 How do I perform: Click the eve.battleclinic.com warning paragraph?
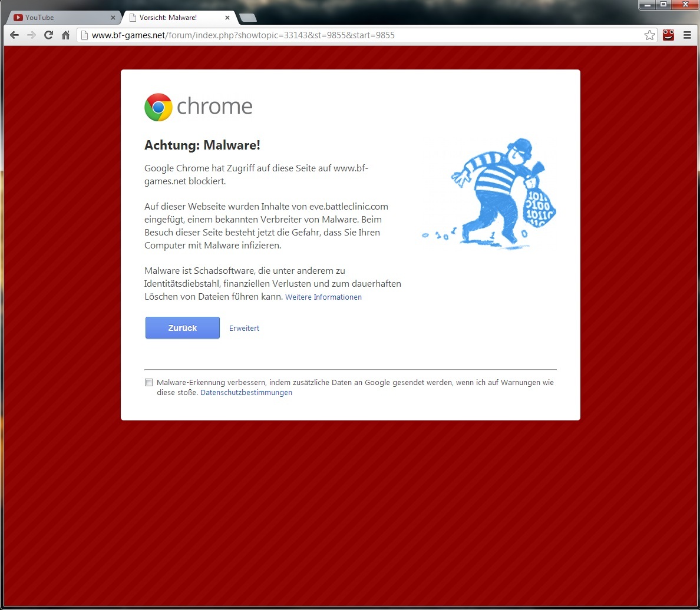point(266,226)
